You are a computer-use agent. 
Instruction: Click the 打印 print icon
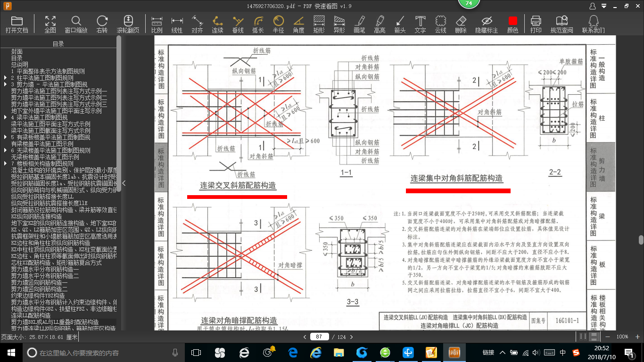pyautogui.click(x=536, y=24)
